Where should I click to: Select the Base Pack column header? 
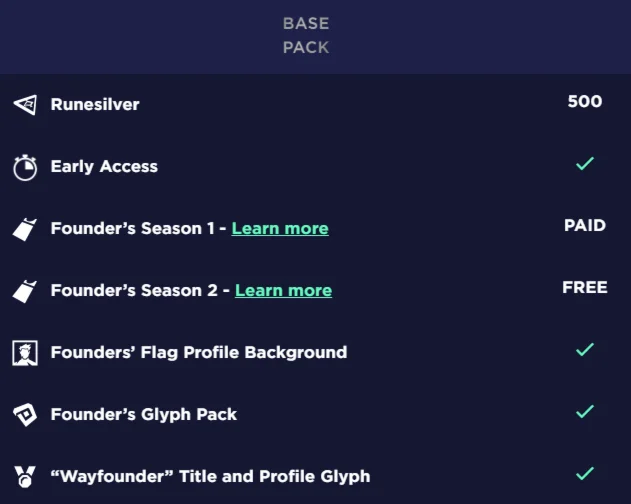(x=306, y=35)
